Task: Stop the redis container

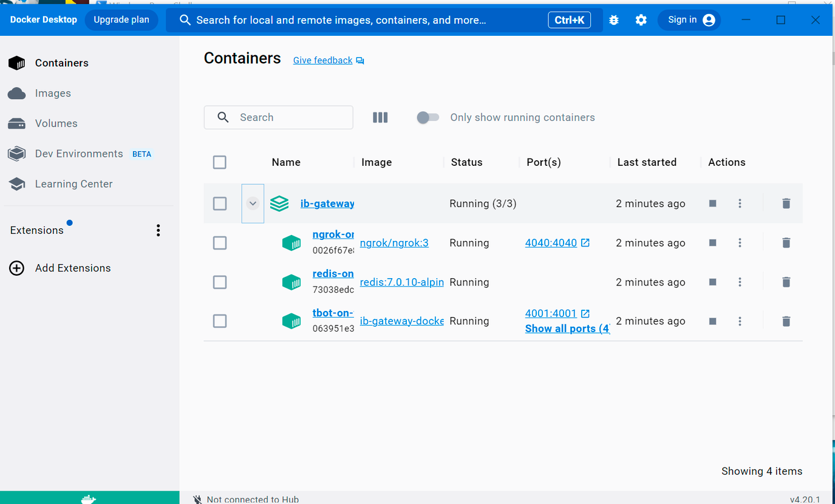Action: coord(713,282)
